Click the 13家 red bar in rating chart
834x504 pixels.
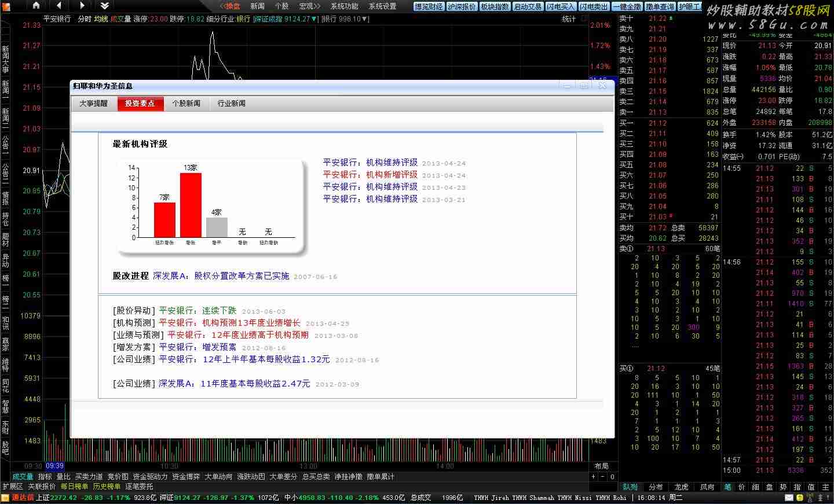(x=191, y=205)
